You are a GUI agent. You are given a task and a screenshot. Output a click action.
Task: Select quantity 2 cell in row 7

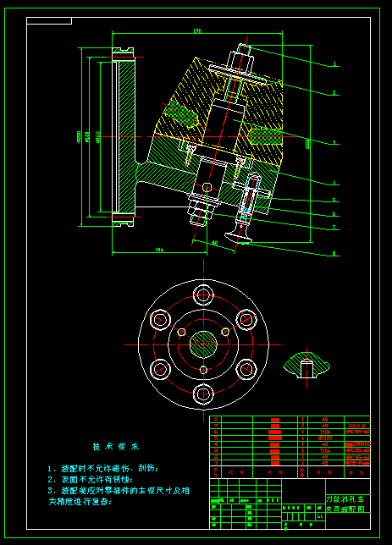click(303, 426)
